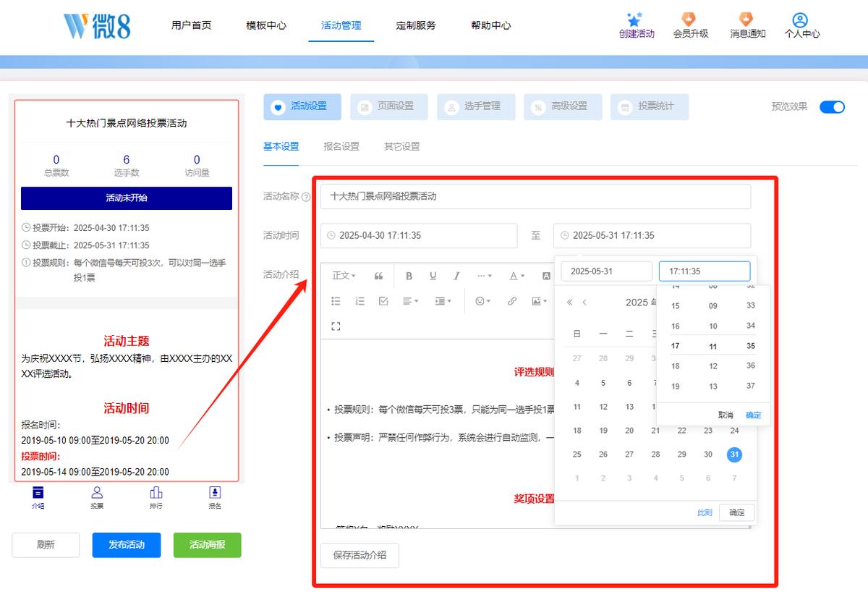This screenshot has height=613, width=868.
Task: Insert a hyperlink with the link icon
Action: pos(512,301)
